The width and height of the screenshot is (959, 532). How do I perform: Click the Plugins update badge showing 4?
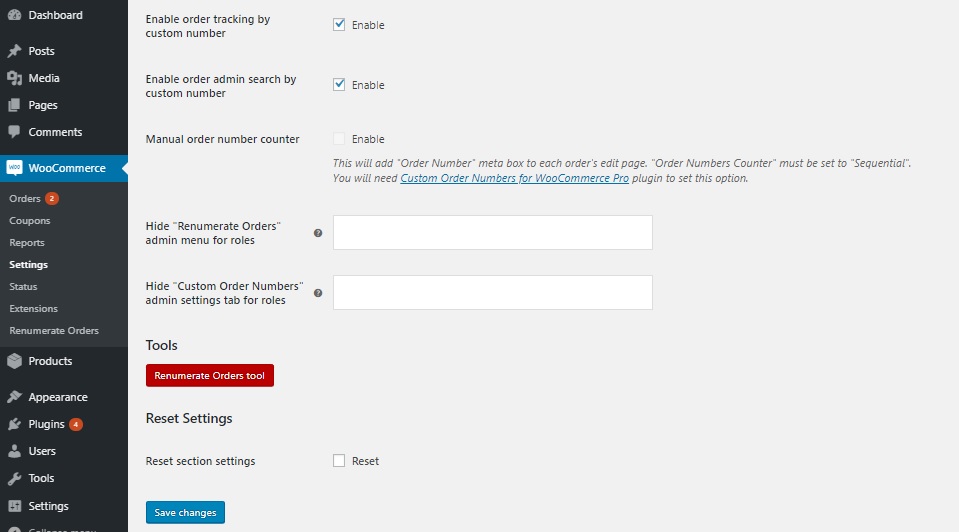76,424
